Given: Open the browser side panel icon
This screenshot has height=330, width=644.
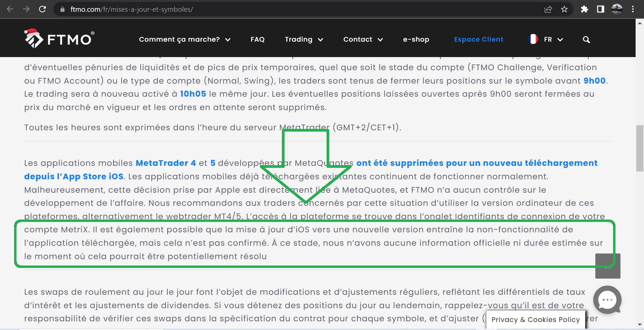Looking at the screenshot, I should point(601,9).
